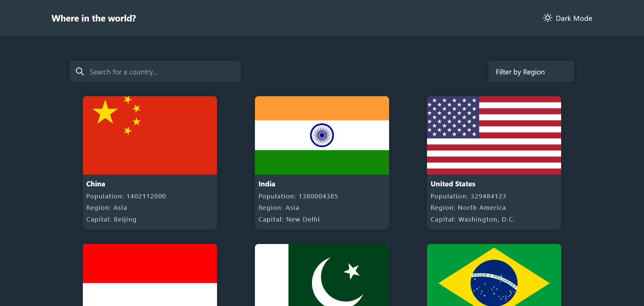Select the Indonesia red-white flag card
The image size is (644, 306).
click(x=150, y=275)
